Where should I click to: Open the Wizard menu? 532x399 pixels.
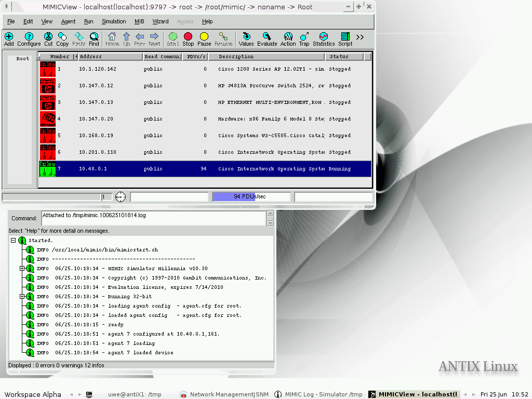point(161,21)
